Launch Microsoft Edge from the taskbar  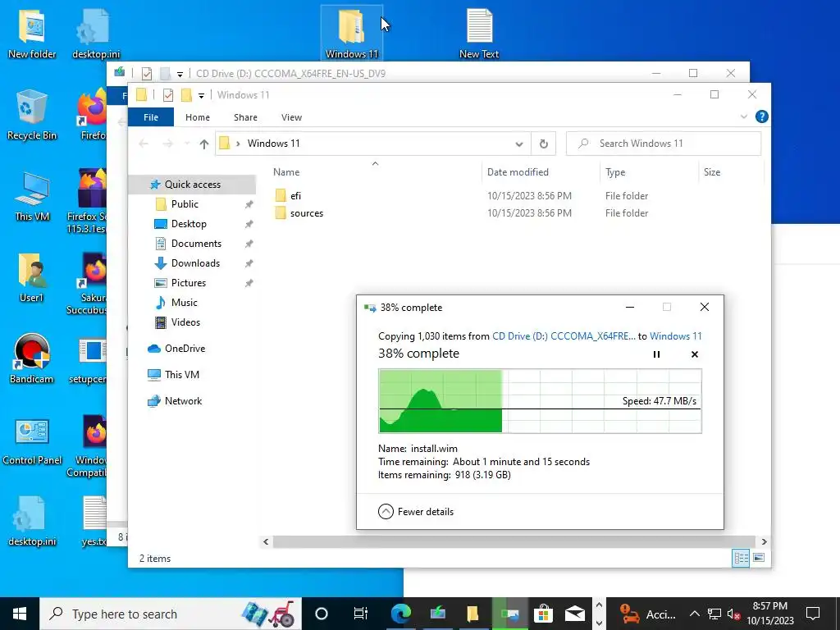pyautogui.click(x=400, y=614)
